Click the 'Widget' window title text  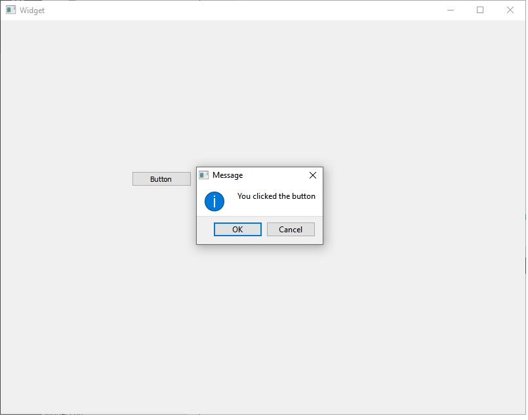(32, 10)
